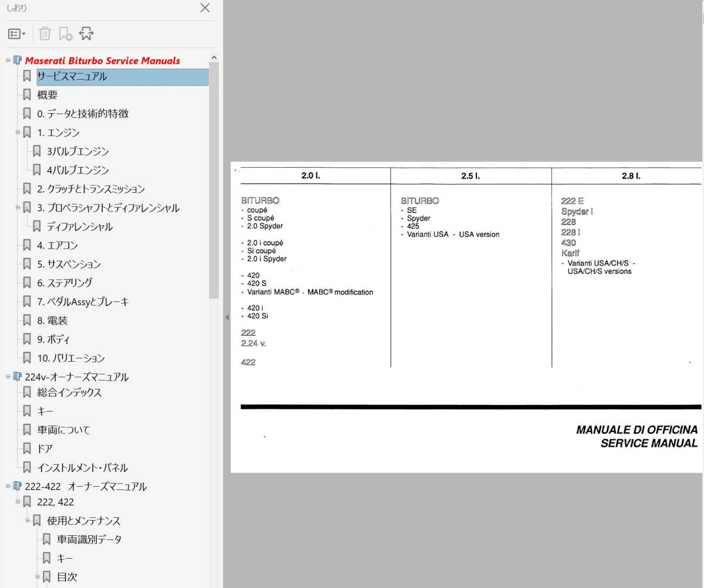Open 3. プロペラシャフトとディファレンシャル bookmark
Screen dimensions: 704x588
(108, 208)
